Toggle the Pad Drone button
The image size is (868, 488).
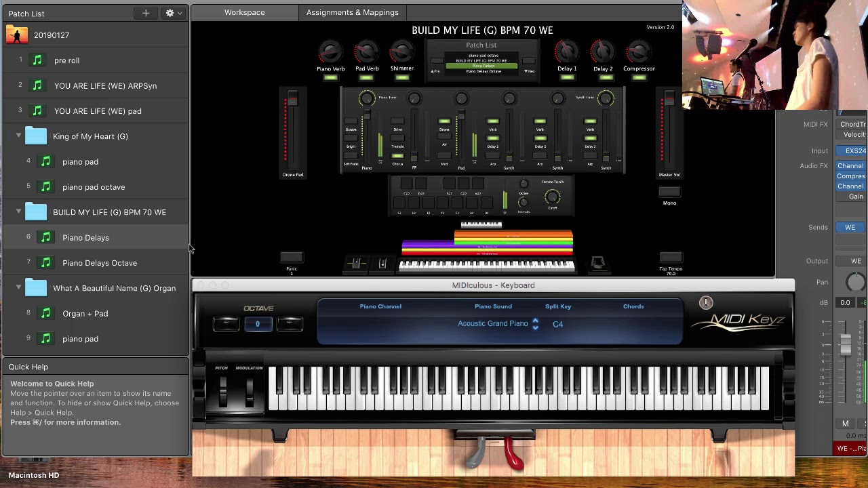click(444, 122)
